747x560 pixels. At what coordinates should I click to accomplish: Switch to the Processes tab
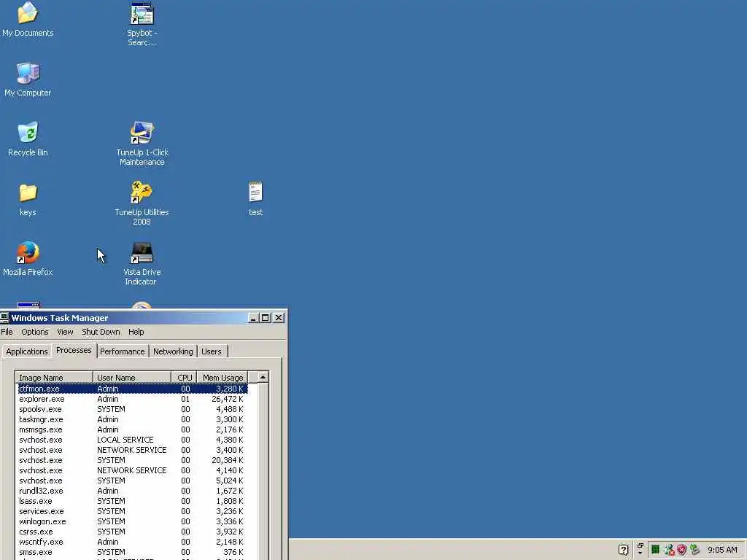[x=74, y=350]
